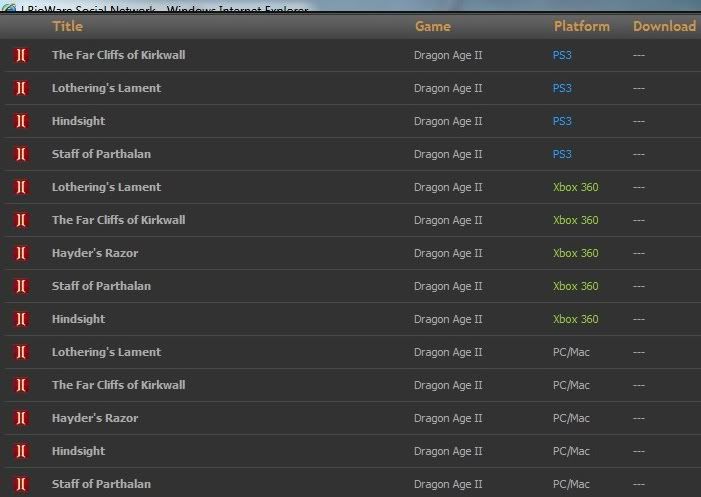Click Xbox 360 platform link for Staff of Parthalan
The image size is (701, 497).
(576, 286)
